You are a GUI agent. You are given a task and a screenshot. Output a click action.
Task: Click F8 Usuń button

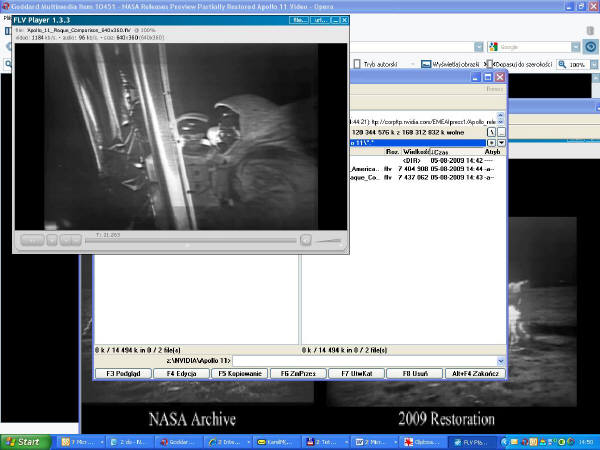415,373
